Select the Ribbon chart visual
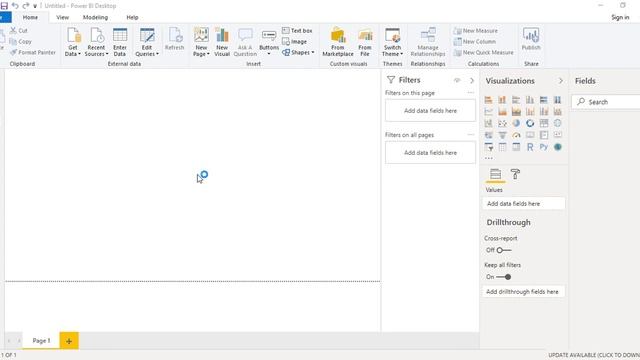 point(558,111)
